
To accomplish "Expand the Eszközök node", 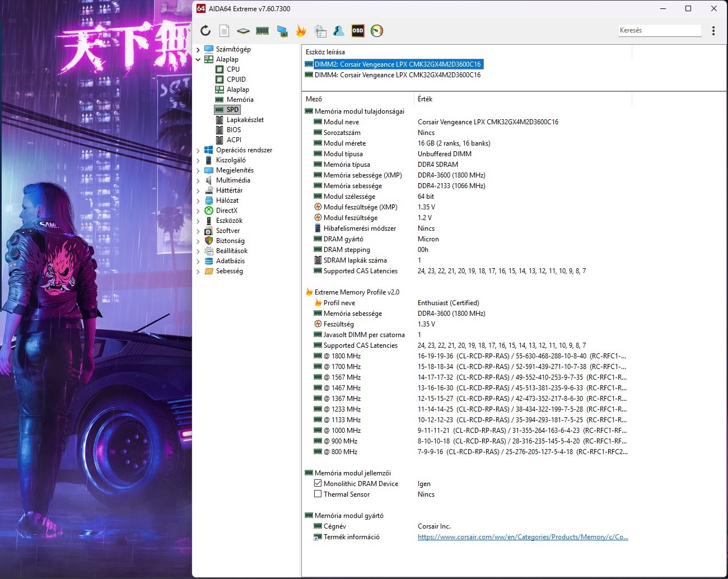I will pos(198,221).
